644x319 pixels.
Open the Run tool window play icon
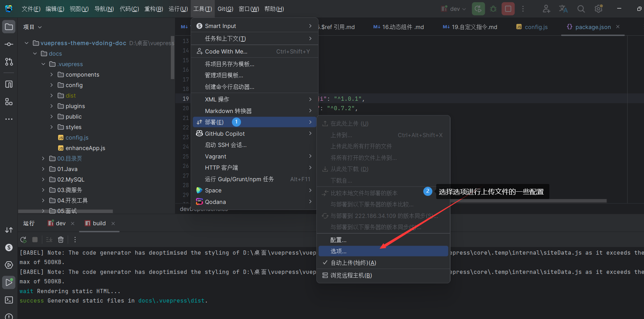[9, 282]
